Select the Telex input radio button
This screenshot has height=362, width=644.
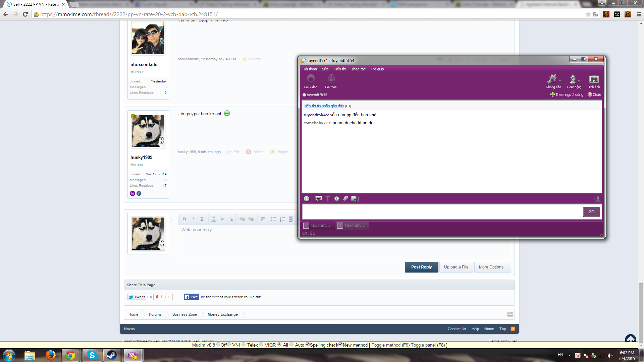(x=244, y=345)
